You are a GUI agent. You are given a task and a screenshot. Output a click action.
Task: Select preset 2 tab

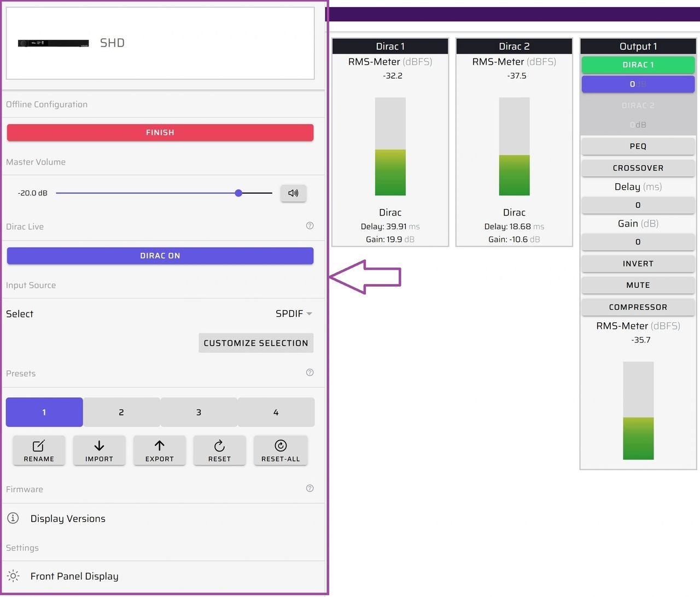tap(121, 412)
